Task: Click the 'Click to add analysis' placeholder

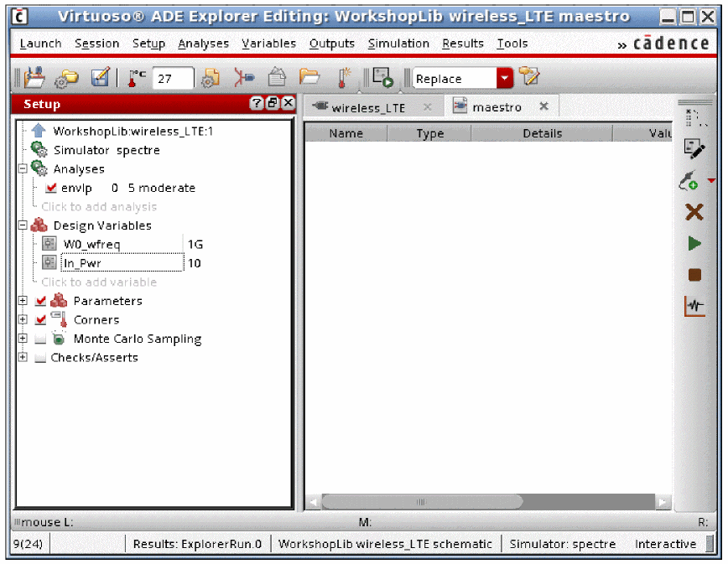Action: (x=99, y=207)
